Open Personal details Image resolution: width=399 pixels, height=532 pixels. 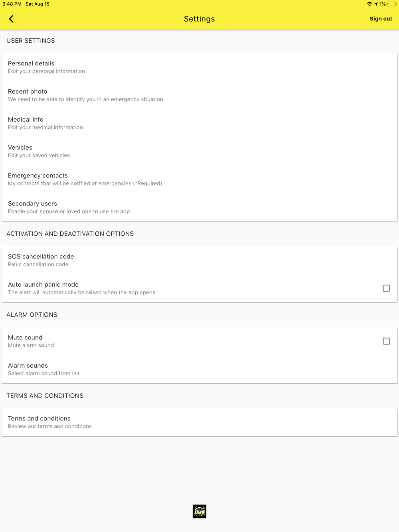coord(199,67)
